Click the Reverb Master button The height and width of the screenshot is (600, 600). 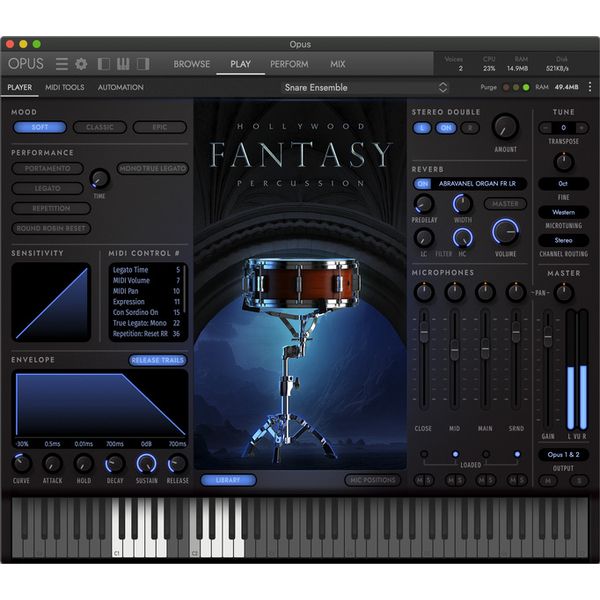coord(505,204)
